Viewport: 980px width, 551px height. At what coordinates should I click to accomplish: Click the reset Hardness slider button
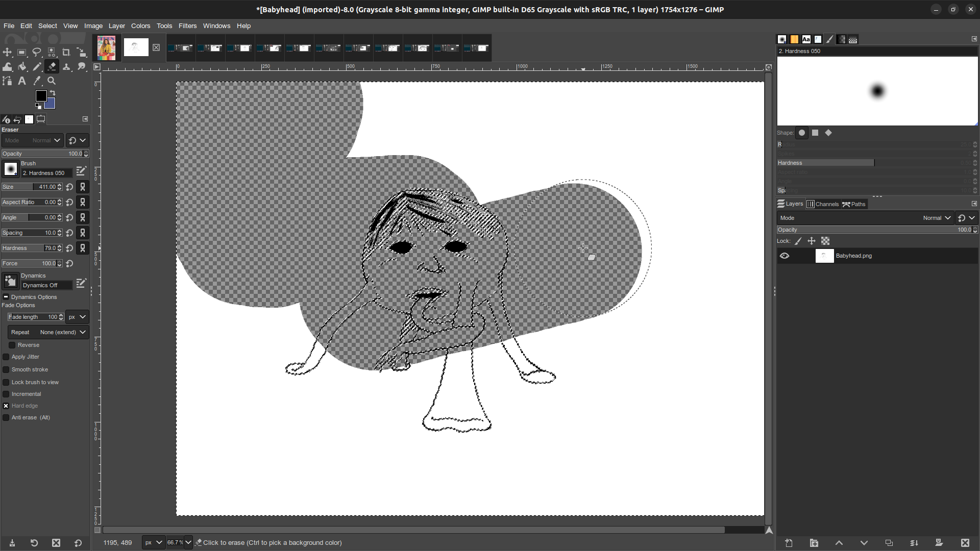[x=70, y=247]
